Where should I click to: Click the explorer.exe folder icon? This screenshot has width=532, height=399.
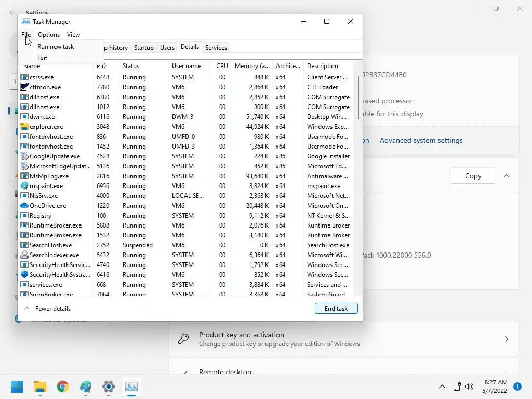[24, 127]
